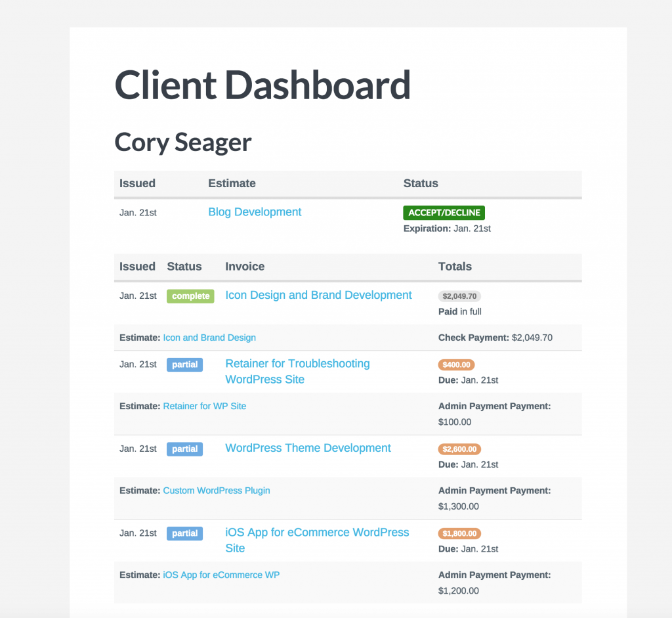
Task: Click the iOS App for eCommerce WP estimate
Action: (220, 574)
